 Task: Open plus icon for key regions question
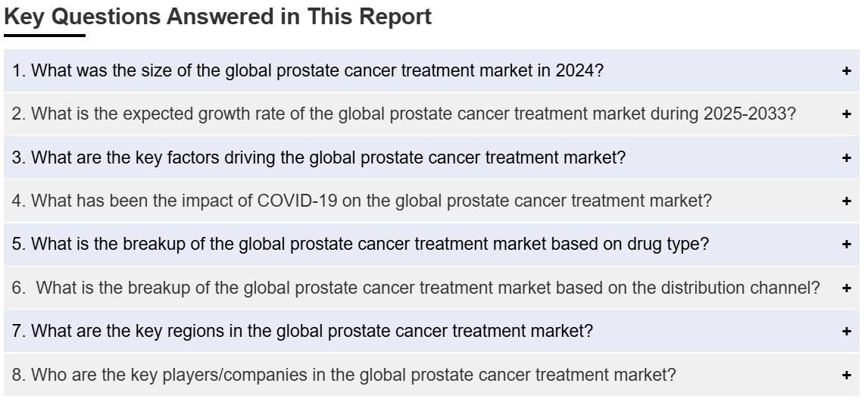coord(846,332)
